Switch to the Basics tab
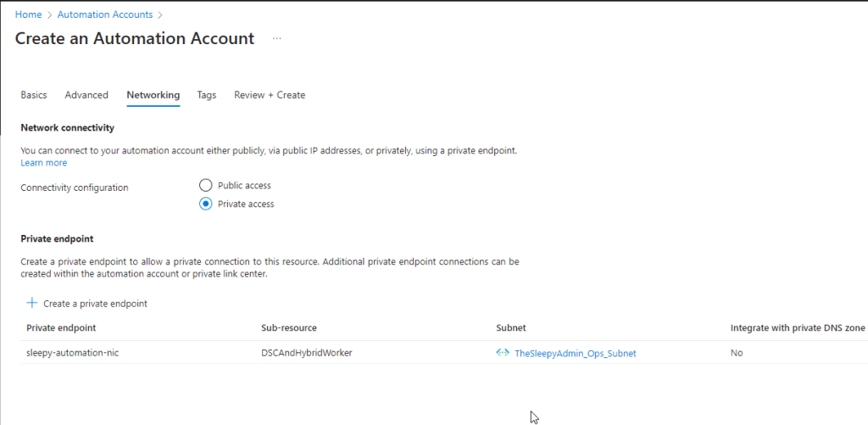 34,95
